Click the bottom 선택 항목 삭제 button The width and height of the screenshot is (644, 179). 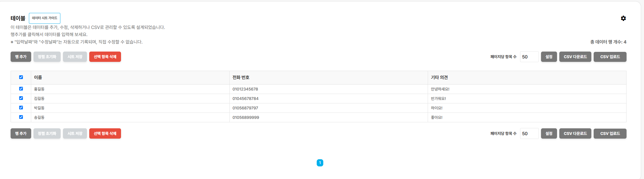point(105,133)
